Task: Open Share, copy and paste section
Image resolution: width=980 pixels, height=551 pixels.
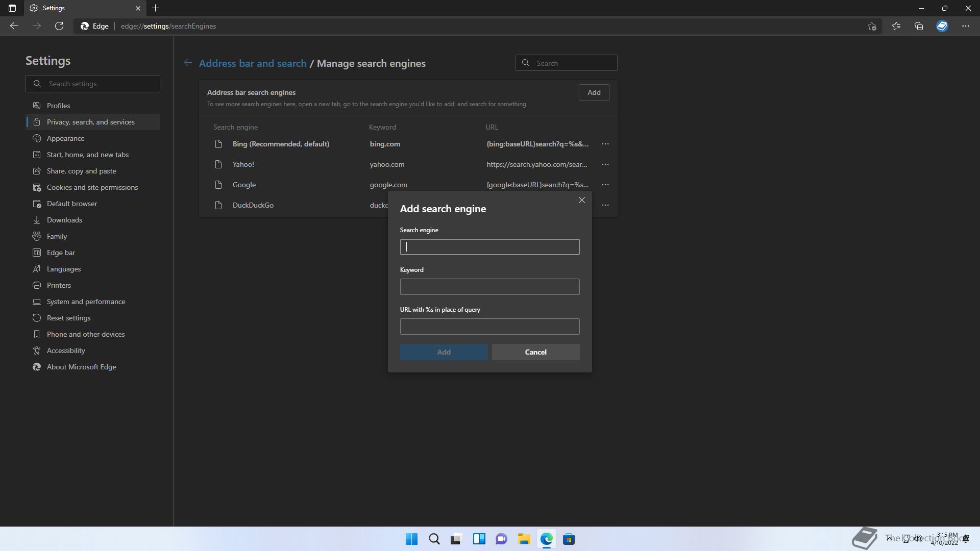Action: [93, 171]
